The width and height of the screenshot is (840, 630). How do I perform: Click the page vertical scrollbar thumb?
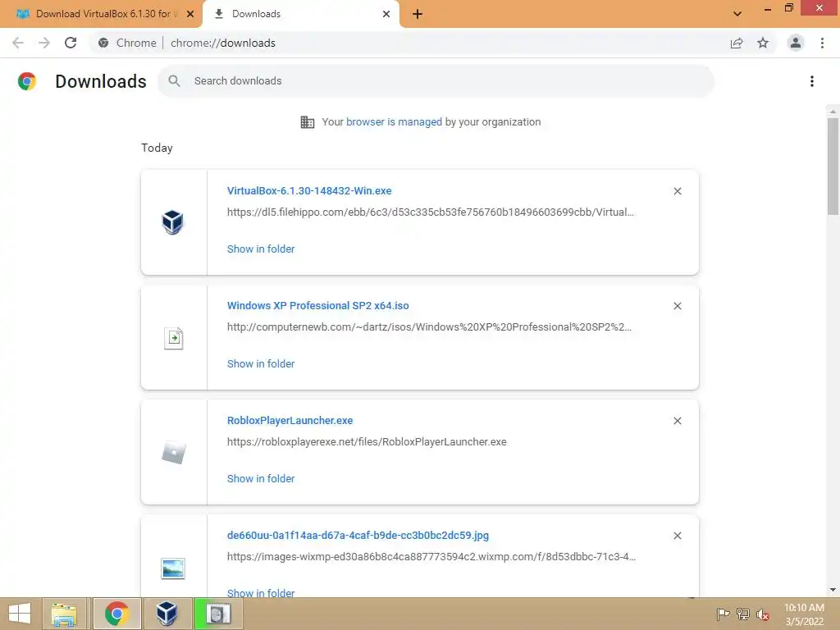pyautogui.click(x=833, y=166)
